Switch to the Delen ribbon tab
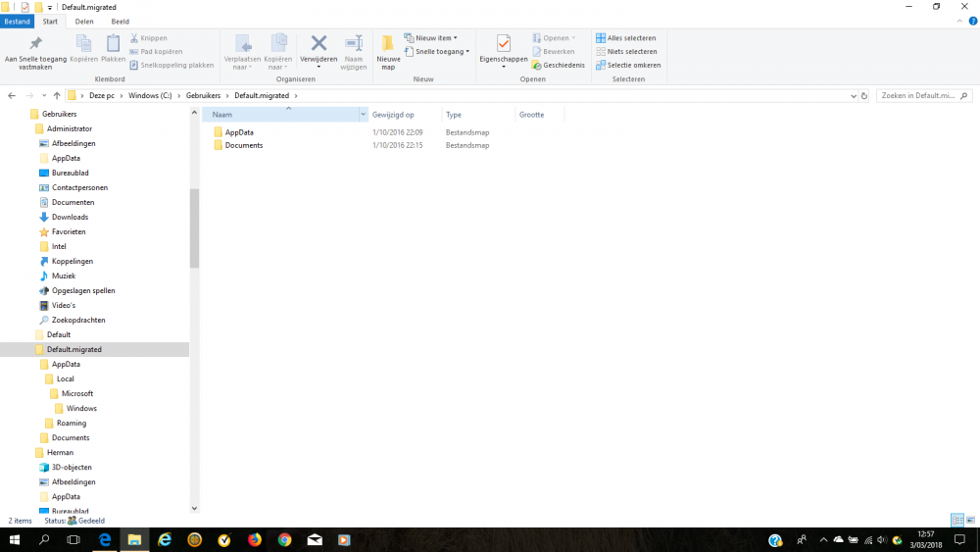This screenshot has width=980, height=552. pos(84,21)
